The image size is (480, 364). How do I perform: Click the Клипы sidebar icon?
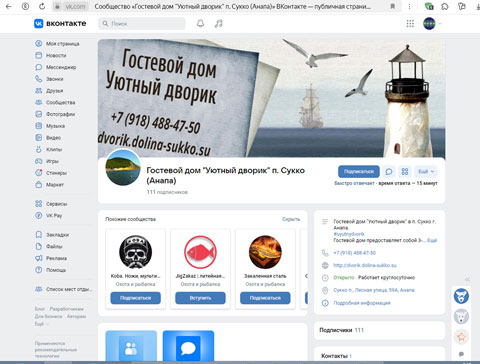(x=39, y=149)
